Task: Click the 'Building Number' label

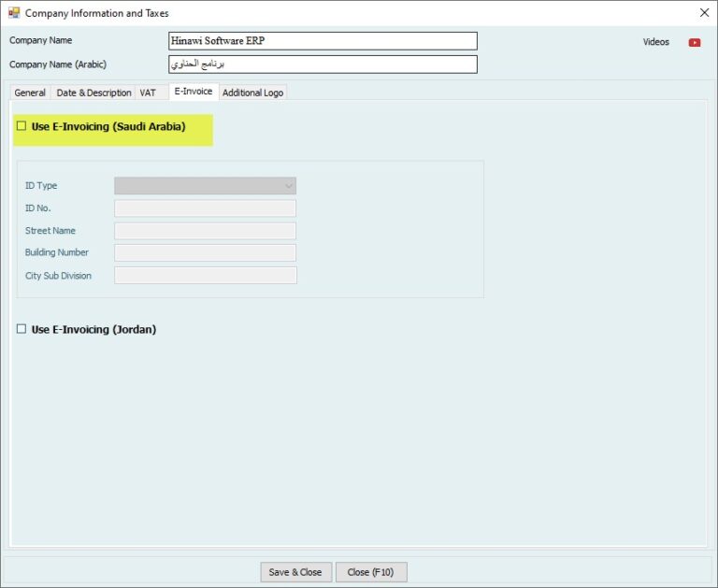Action: point(57,252)
